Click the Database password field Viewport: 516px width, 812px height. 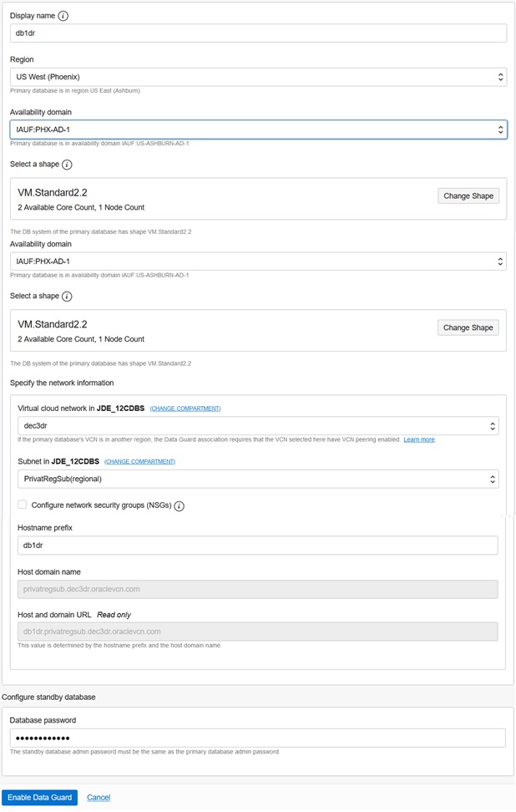(x=258, y=738)
